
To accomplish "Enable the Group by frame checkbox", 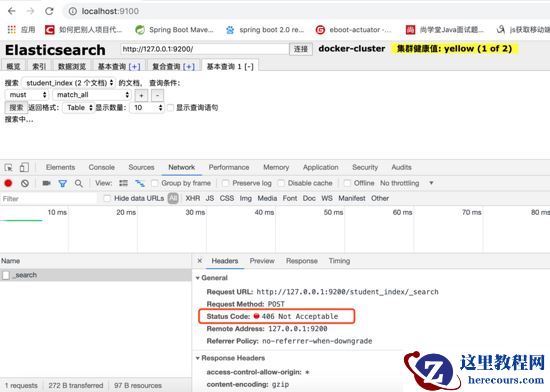I will [154, 183].
